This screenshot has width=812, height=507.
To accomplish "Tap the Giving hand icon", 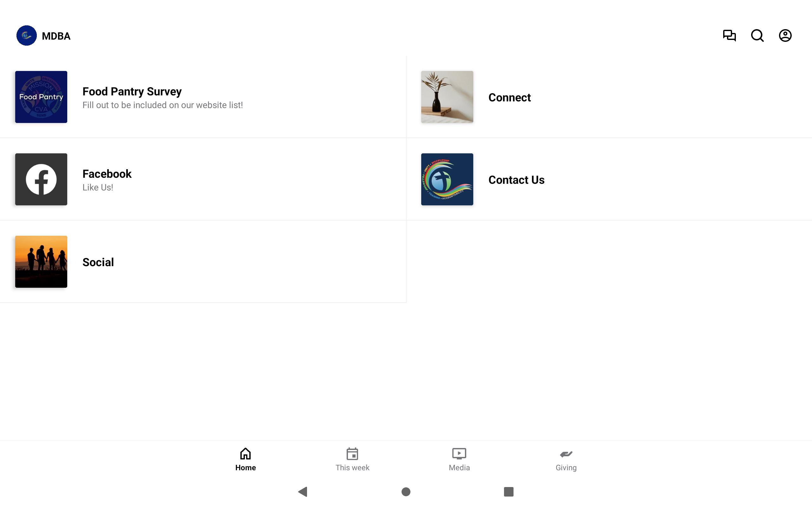I will 566,454.
